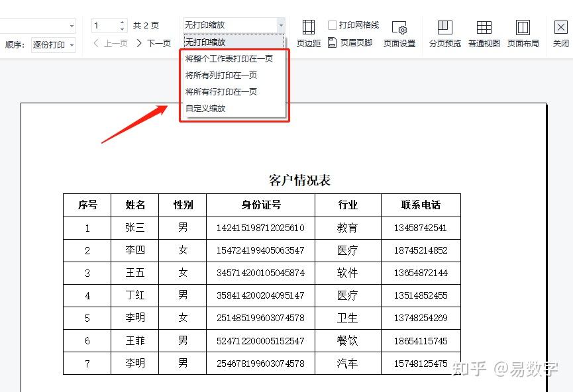Click phone number 13748254269
Viewport: 573px width, 392px height.
[x=421, y=318]
